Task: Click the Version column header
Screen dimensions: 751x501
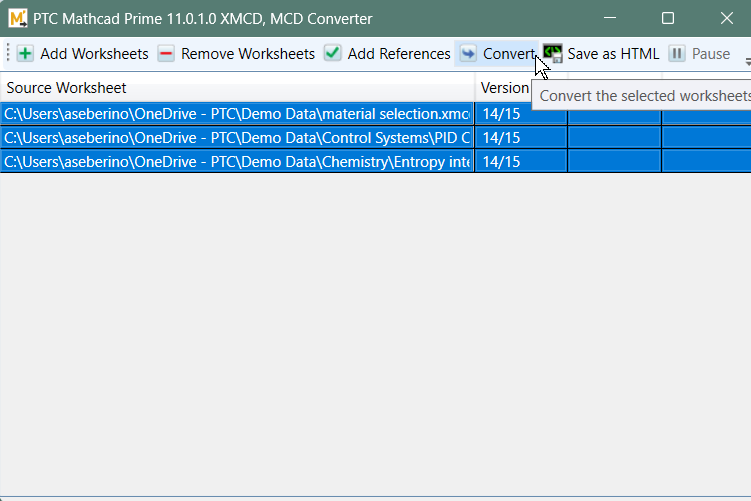Action: click(505, 88)
